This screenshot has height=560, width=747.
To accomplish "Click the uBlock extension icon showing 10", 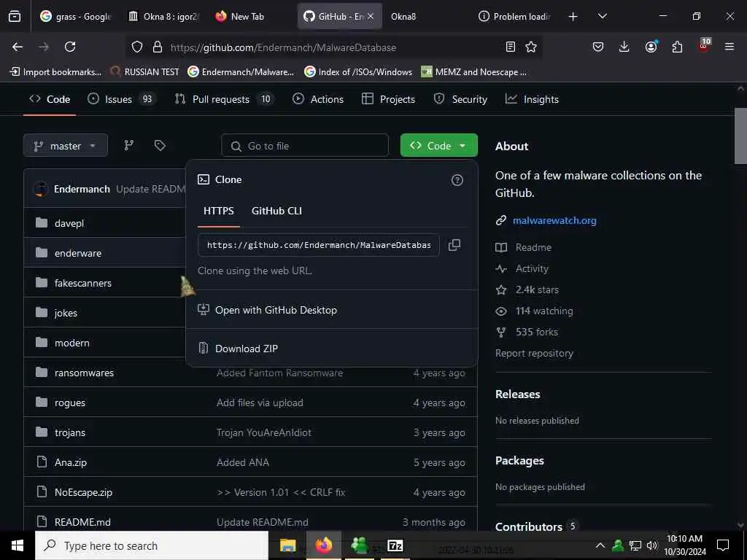I will coord(704,46).
